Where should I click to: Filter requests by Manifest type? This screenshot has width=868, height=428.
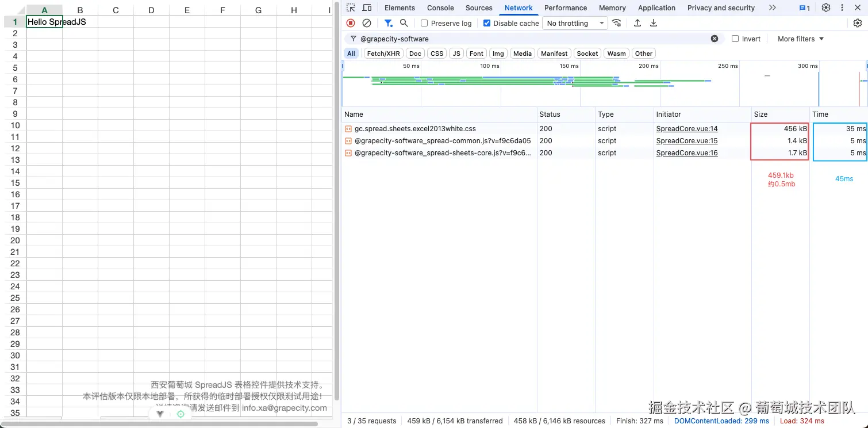554,54
